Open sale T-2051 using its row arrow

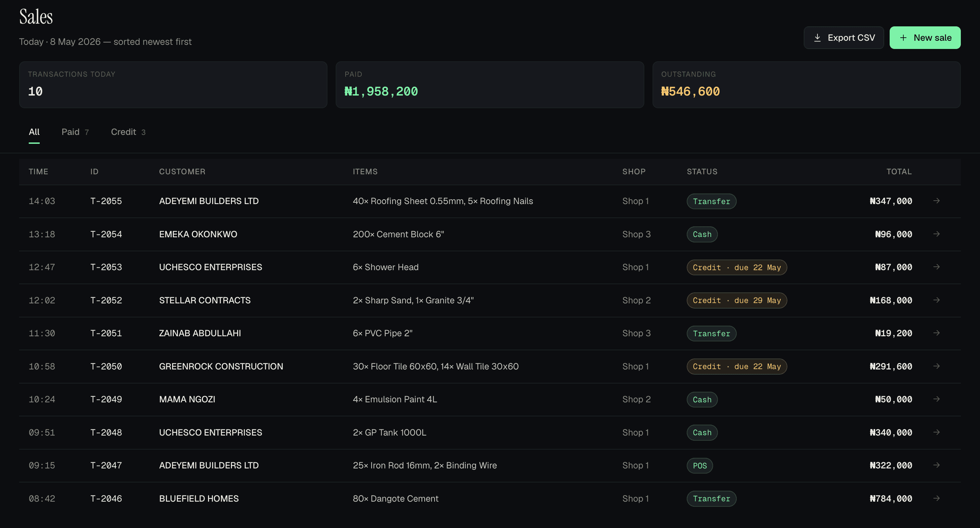(936, 333)
